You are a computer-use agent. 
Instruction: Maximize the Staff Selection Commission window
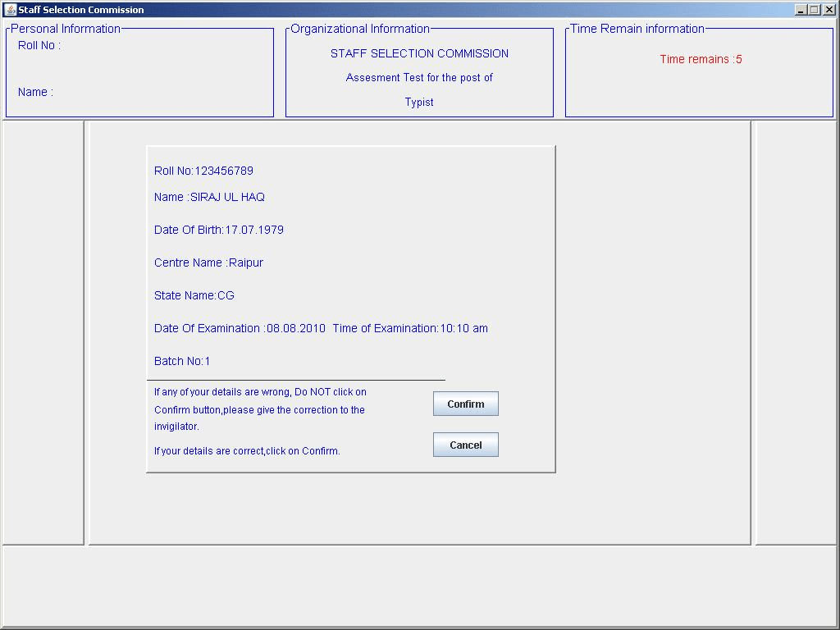tap(815, 9)
